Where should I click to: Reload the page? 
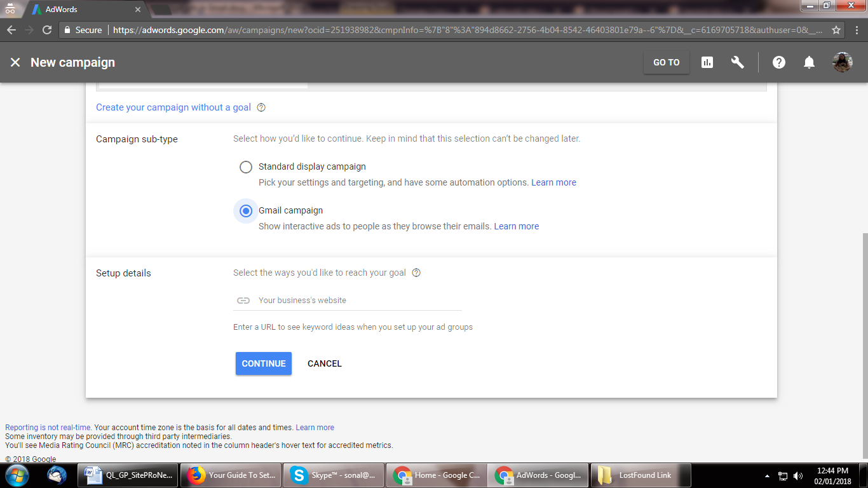(x=47, y=30)
